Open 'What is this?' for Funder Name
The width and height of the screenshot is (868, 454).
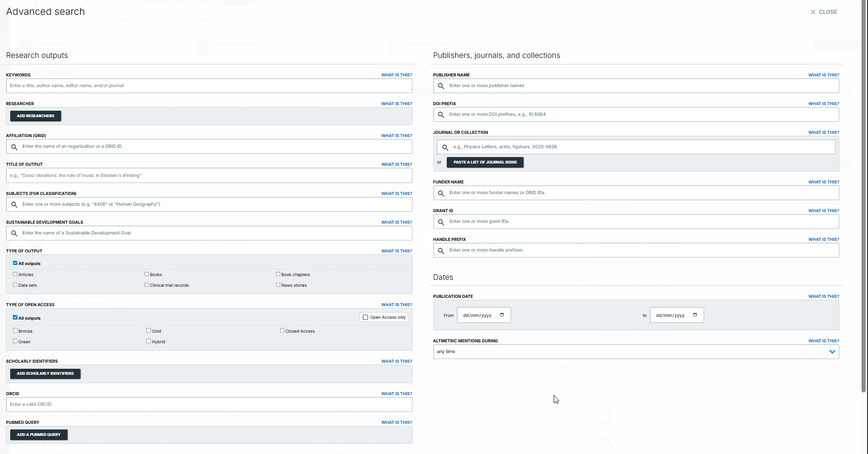824,182
